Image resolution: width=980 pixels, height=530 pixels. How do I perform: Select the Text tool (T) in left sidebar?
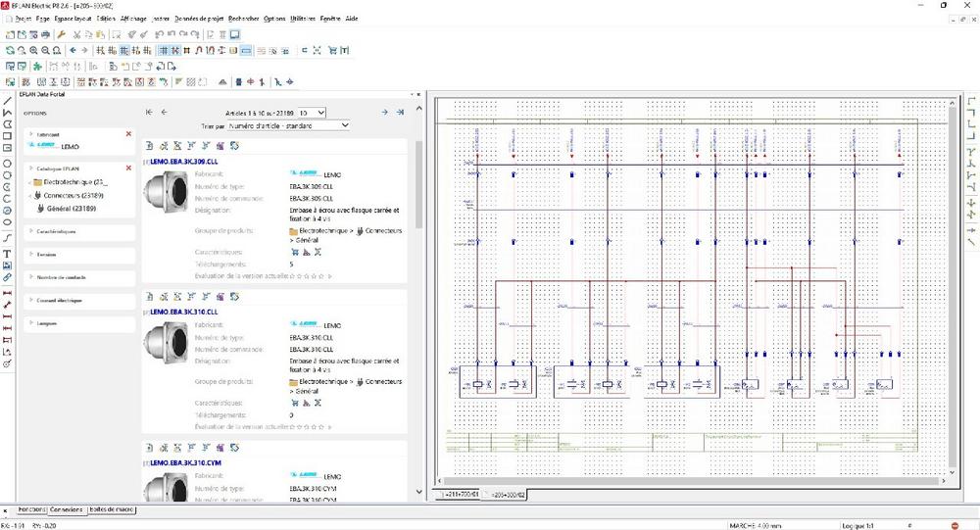pyautogui.click(x=7, y=254)
